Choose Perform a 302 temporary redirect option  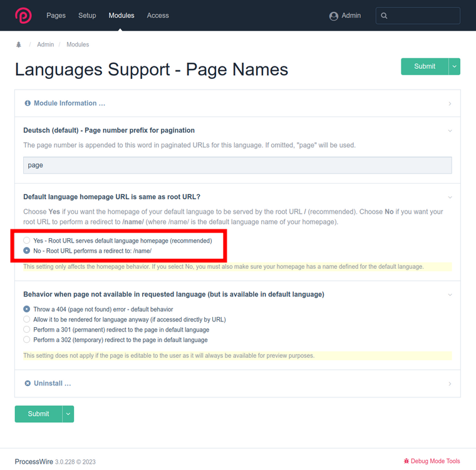[x=27, y=340]
